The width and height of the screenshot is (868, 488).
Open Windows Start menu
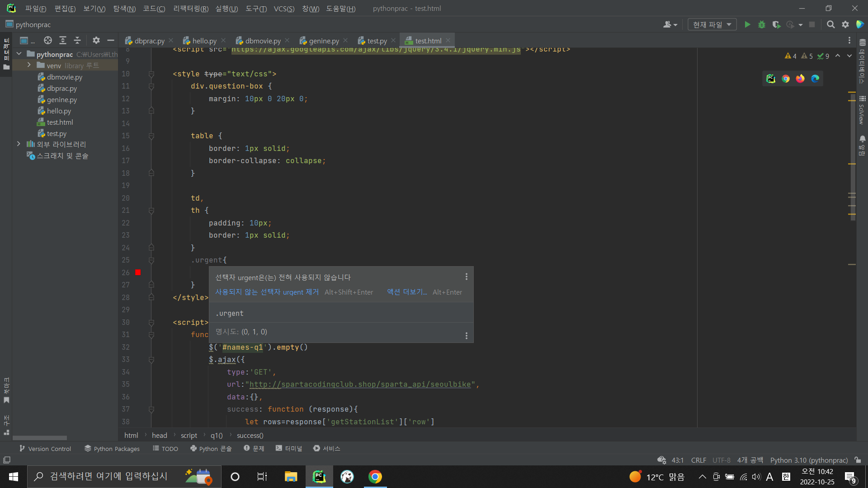tap(14, 477)
